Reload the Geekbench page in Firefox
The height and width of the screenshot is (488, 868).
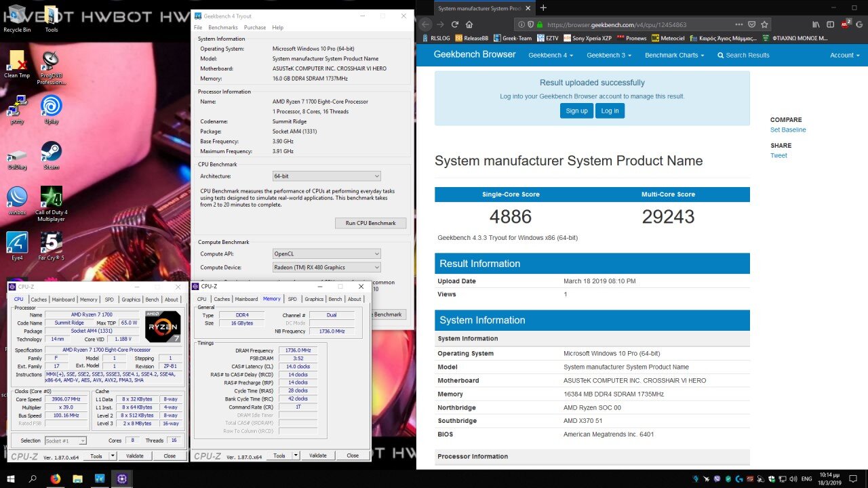coord(455,24)
